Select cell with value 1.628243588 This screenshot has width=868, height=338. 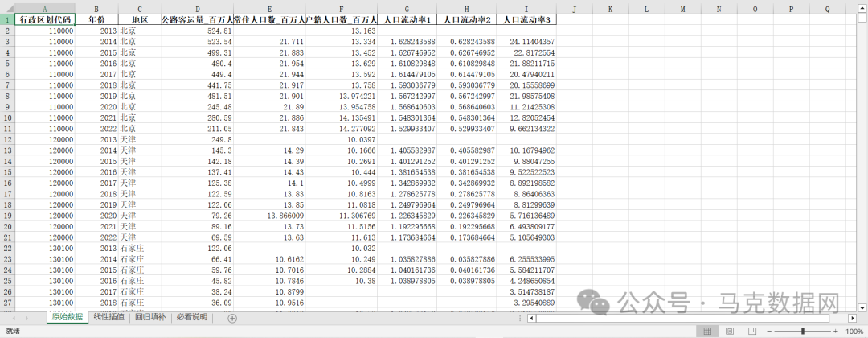(x=407, y=42)
